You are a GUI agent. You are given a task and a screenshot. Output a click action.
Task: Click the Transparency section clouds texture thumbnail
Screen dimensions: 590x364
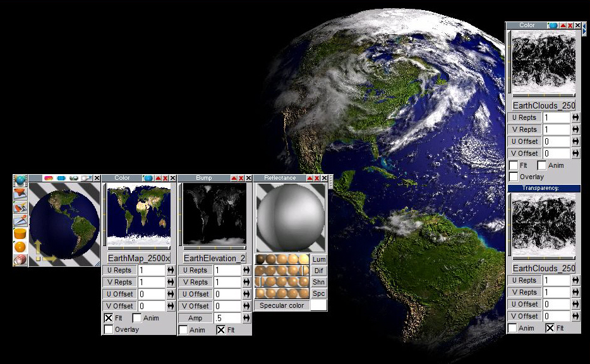click(544, 225)
